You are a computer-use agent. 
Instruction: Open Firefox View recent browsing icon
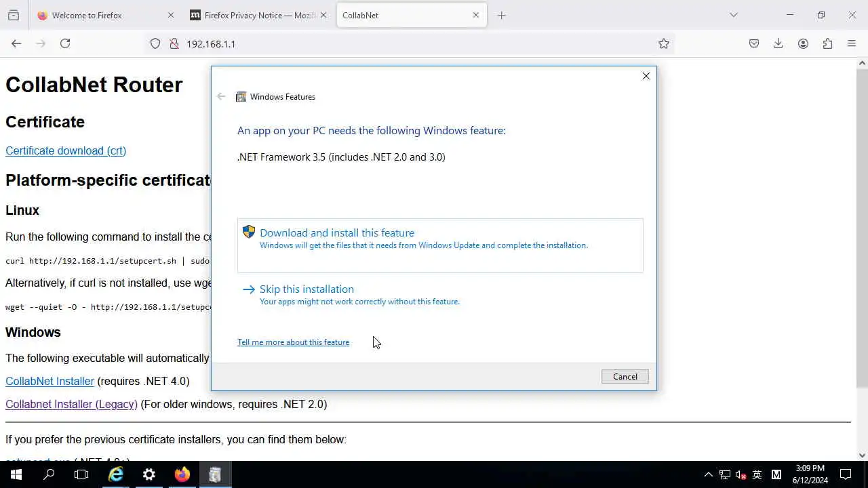coord(14,15)
